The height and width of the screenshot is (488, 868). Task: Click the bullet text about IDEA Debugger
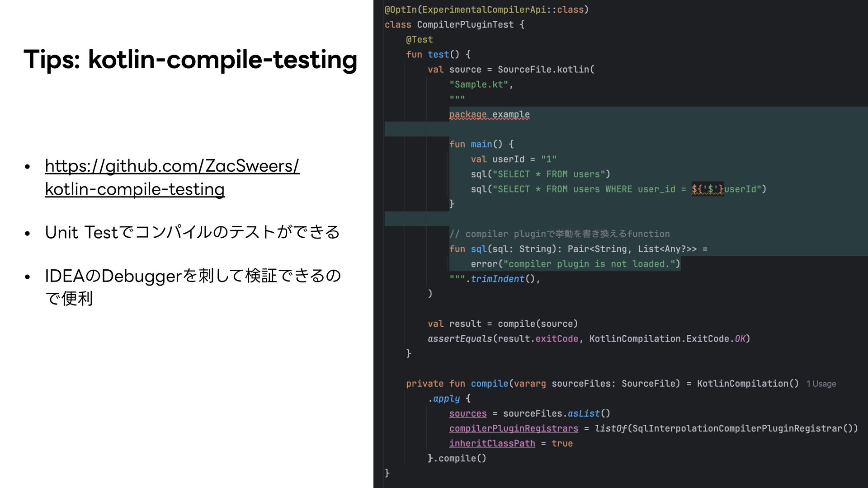tap(193, 276)
